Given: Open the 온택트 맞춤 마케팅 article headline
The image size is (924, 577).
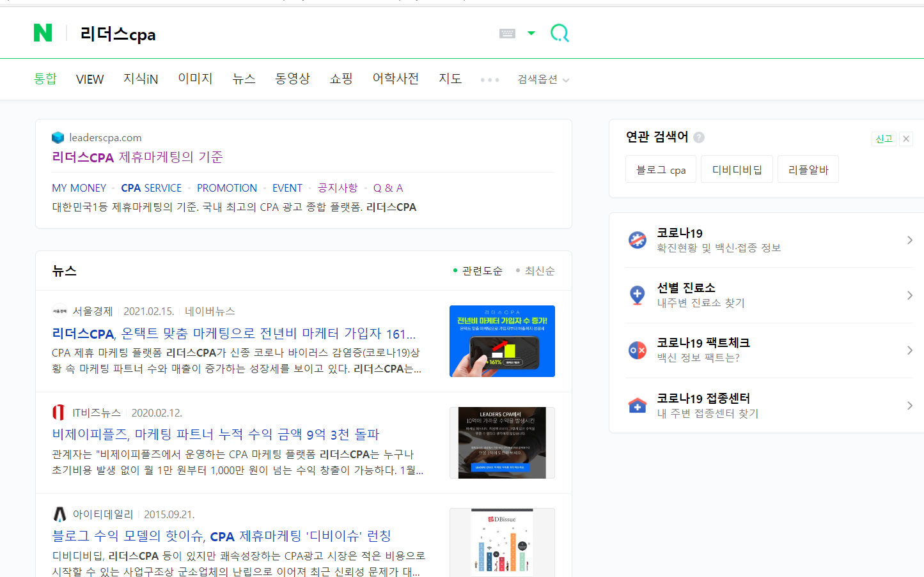Looking at the screenshot, I should [x=234, y=334].
